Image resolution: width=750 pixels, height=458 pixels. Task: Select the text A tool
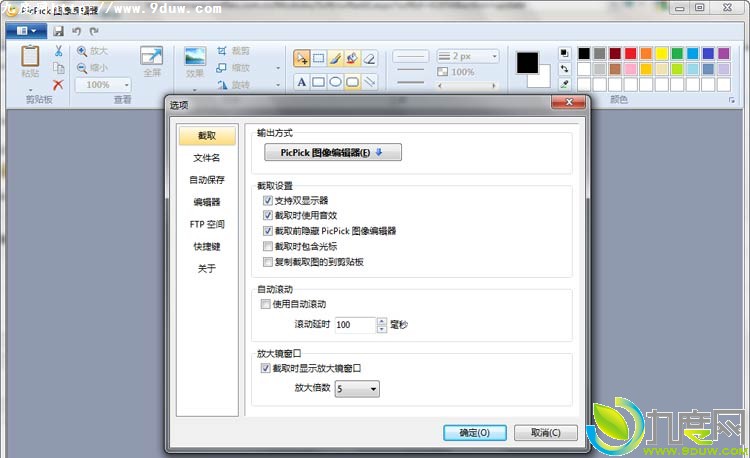pyautogui.click(x=301, y=82)
